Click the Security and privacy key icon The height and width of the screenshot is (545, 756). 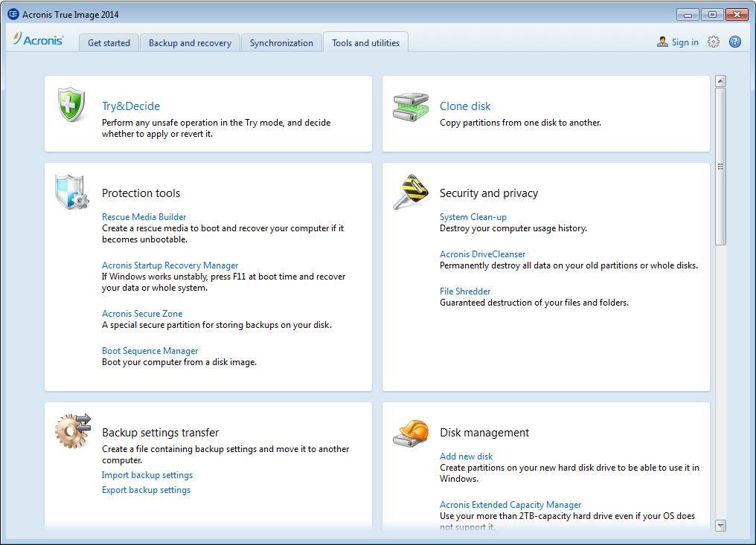[x=411, y=192]
